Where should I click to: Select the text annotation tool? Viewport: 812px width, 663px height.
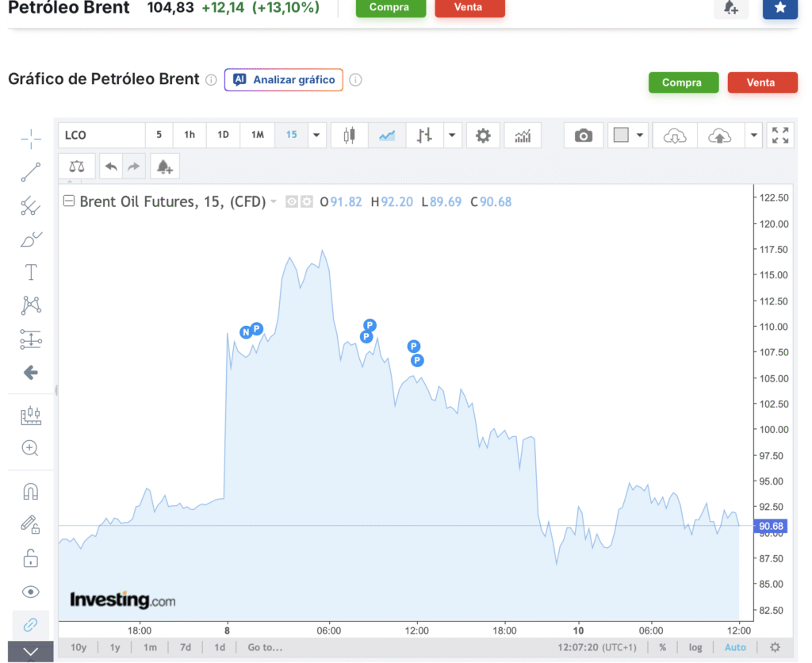[x=31, y=273]
